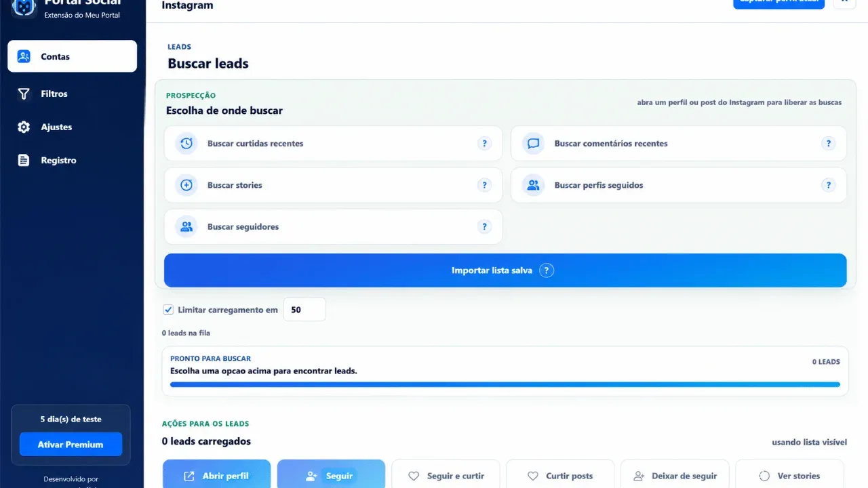868x488 pixels.
Task: Select Buscar curtidas recentes search option
Action: pos(333,144)
